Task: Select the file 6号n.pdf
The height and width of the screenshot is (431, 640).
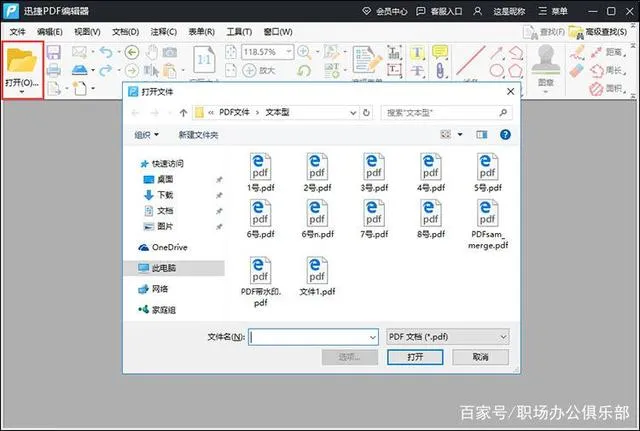Action: pyautogui.click(x=317, y=219)
